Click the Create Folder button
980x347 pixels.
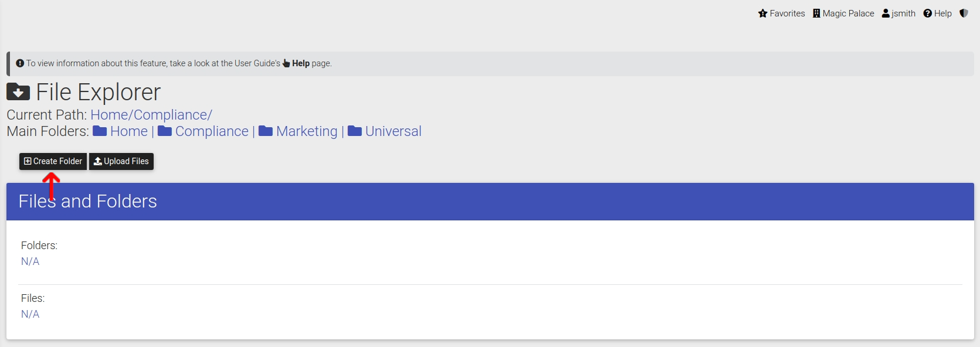pos(53,161)
